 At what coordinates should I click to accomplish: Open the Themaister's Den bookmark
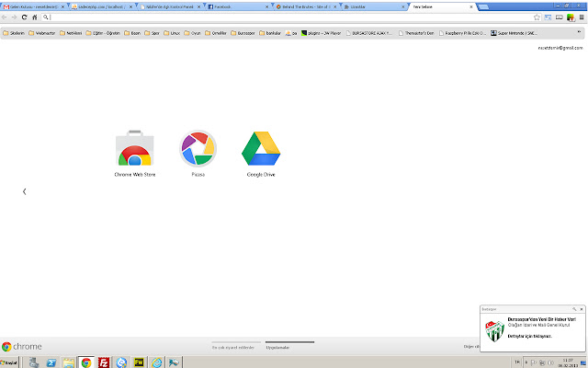pos(416,33)
